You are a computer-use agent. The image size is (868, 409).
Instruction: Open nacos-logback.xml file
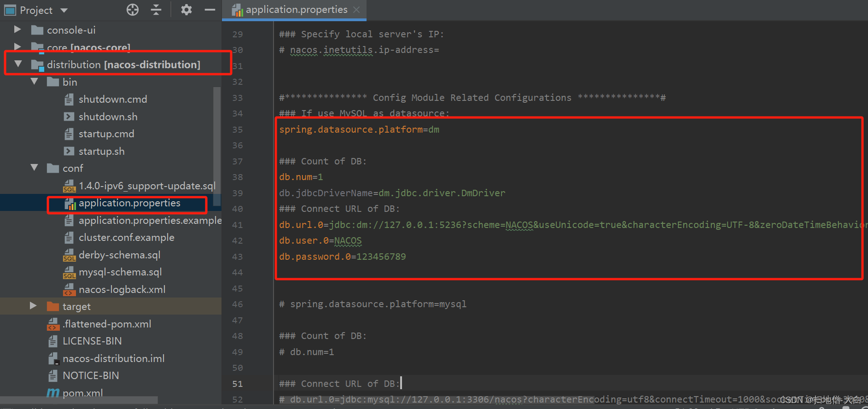tap(122, 289)
